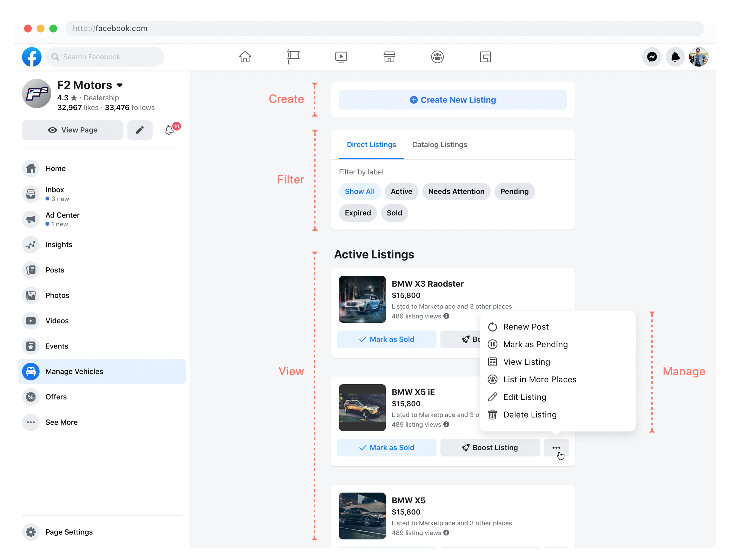Expand the F2 Motors page switcher arrow
Viewport: 729px width, 560px height.
120,85
